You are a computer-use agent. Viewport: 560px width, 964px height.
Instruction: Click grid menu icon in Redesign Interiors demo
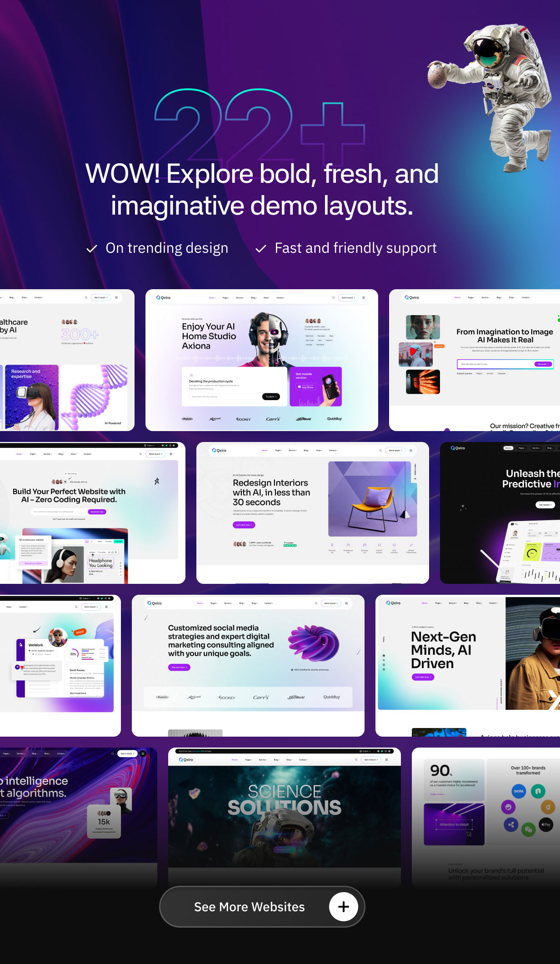pyautogui.click(x=411, y=451)
